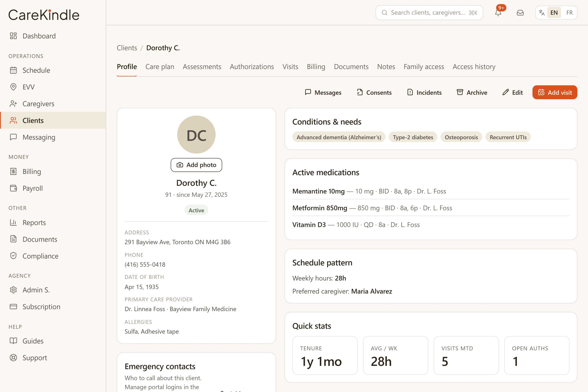Click the Messaging chat bubble icon
Viewport: 588px width, 392px height.
click(13, 137)
